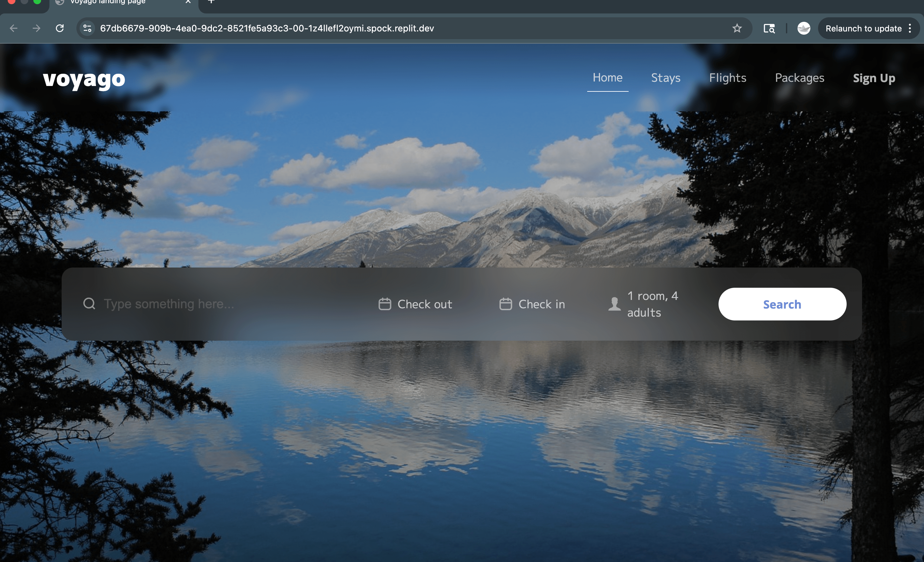Open site information icon in address bar
Screen dimensions: 924x562
[87, 29]
